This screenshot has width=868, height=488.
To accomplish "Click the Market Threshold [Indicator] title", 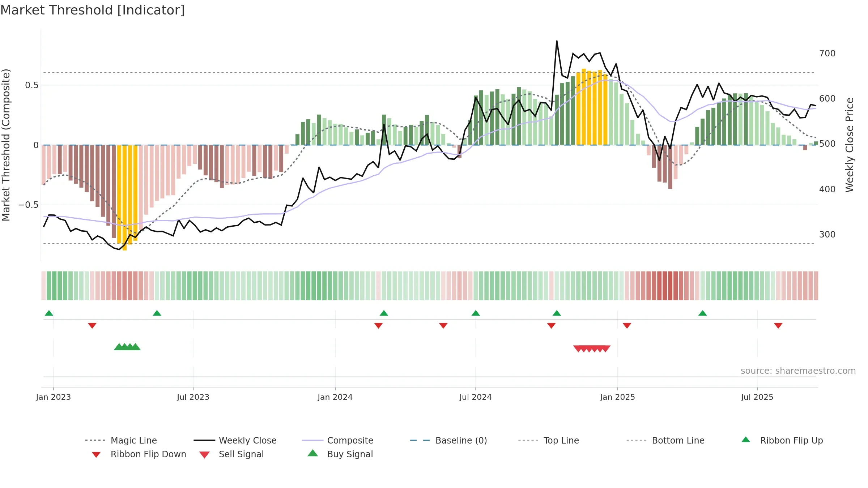I will [x=93, y=10].
